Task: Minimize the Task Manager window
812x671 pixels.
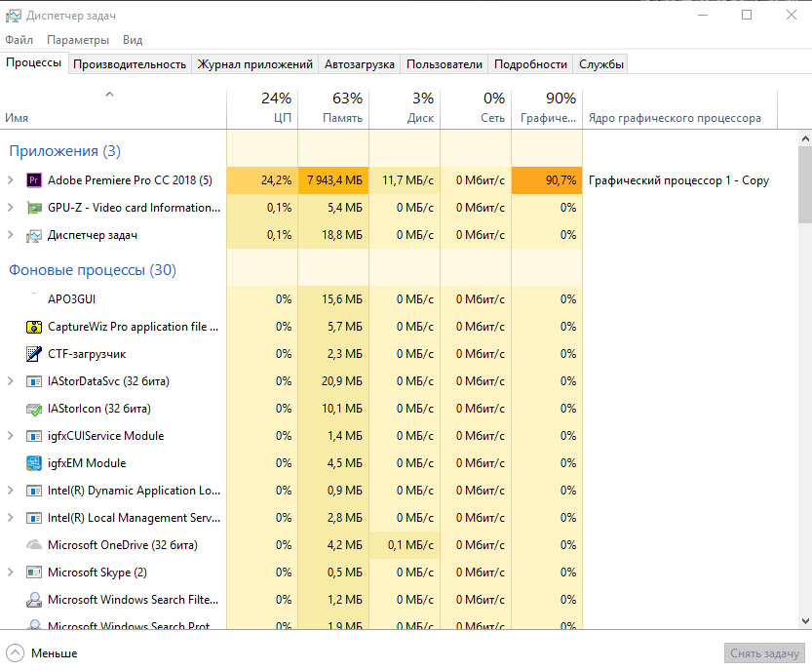Action: [x=703, y=15]
